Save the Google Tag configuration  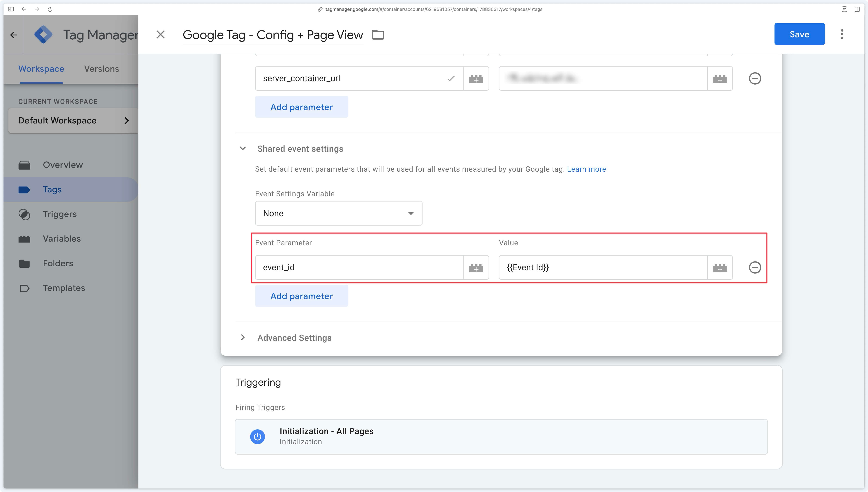pyautogui.click(x=799, y=34)
